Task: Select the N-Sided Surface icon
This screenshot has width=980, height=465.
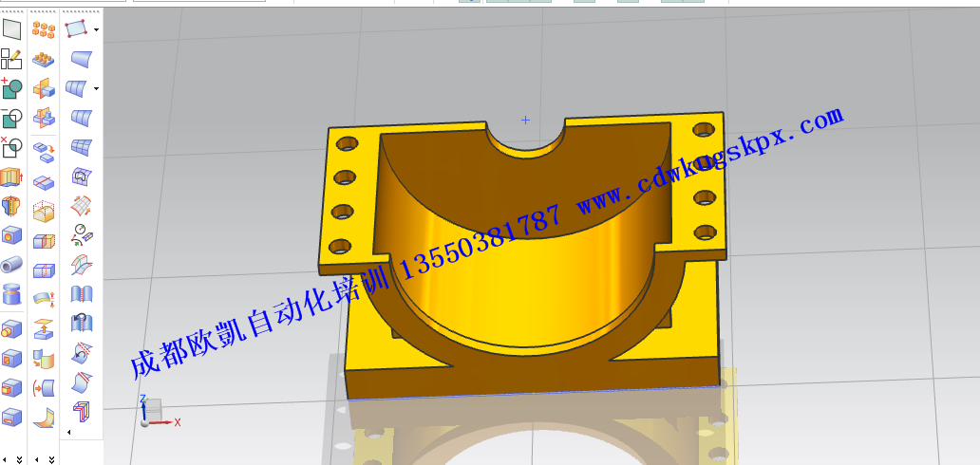Action: [x=82, y=177]
